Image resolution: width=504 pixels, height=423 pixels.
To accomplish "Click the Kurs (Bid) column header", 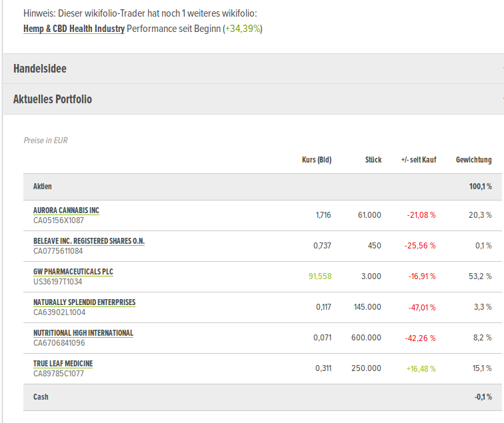I will [x=317, y=160].
